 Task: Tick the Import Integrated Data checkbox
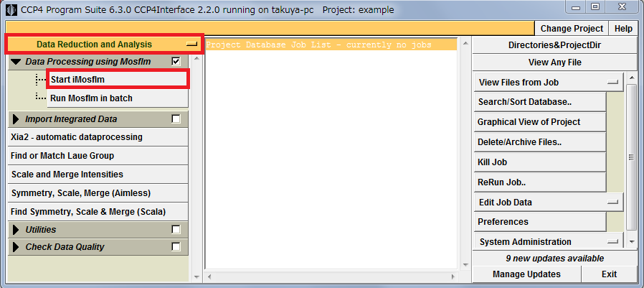coord(176,119)
